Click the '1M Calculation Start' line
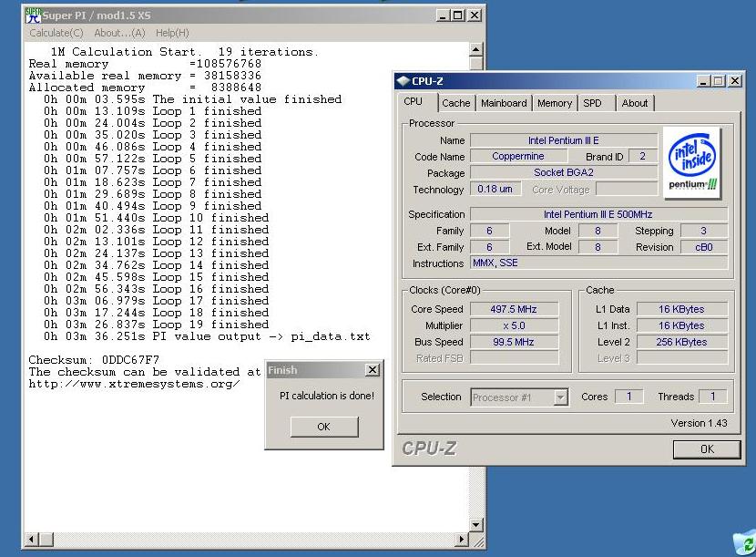756x557 pixels. 184,52
